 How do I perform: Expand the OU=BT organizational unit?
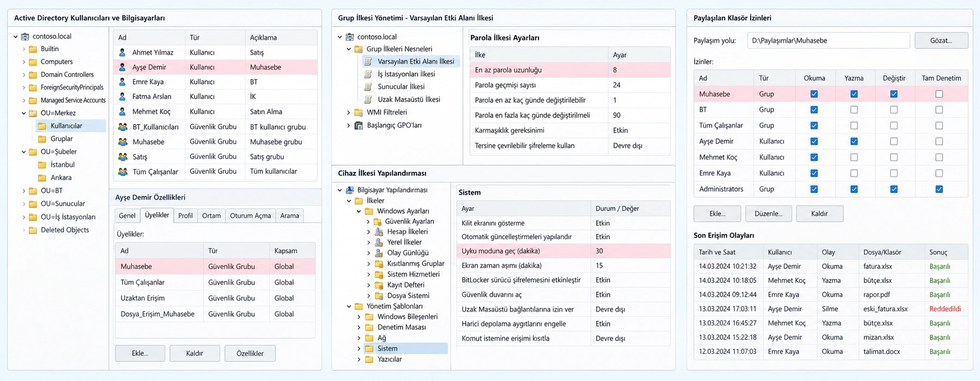point(24,191)
